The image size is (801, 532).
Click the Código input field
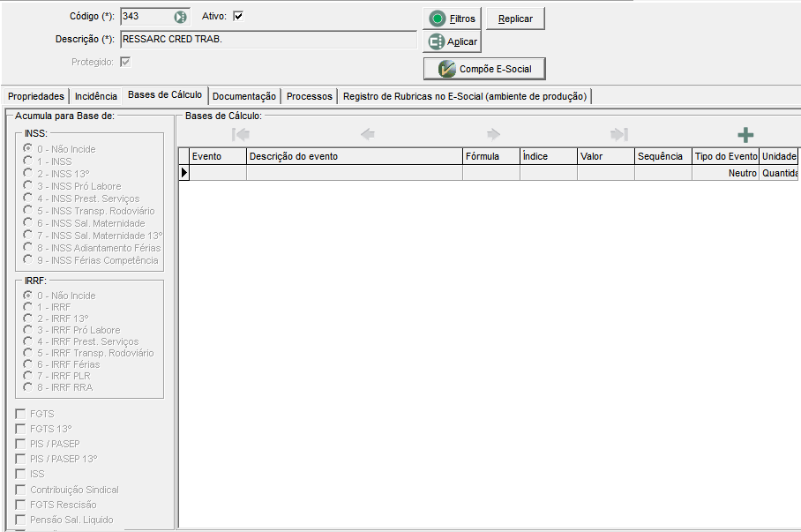click(146, 17)
